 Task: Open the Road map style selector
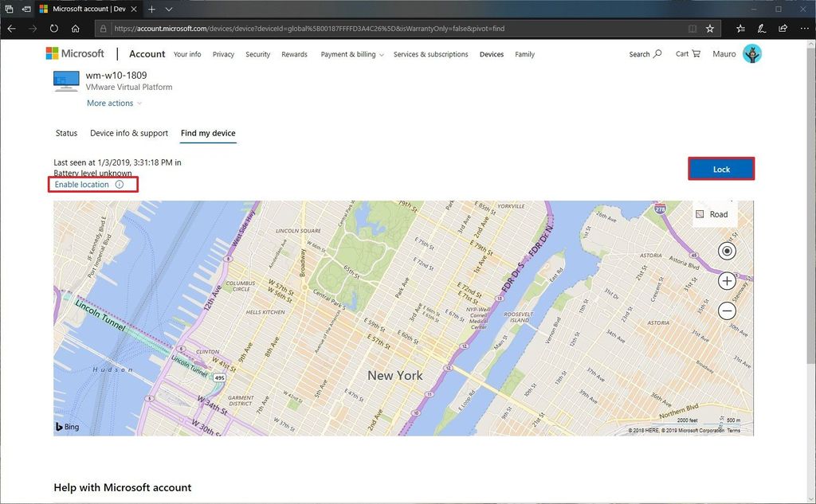coord(713,214)
